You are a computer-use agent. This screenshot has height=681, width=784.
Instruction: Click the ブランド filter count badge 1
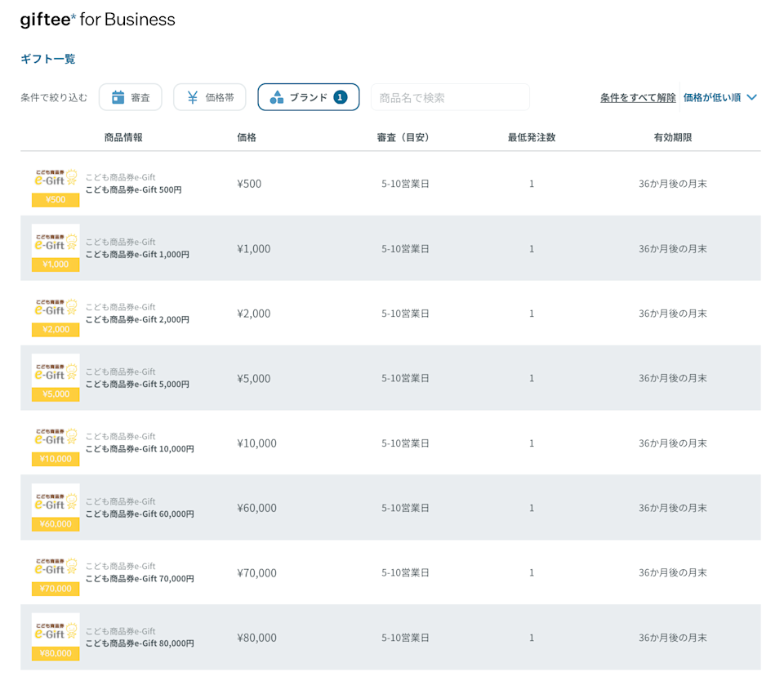point(341,97)
